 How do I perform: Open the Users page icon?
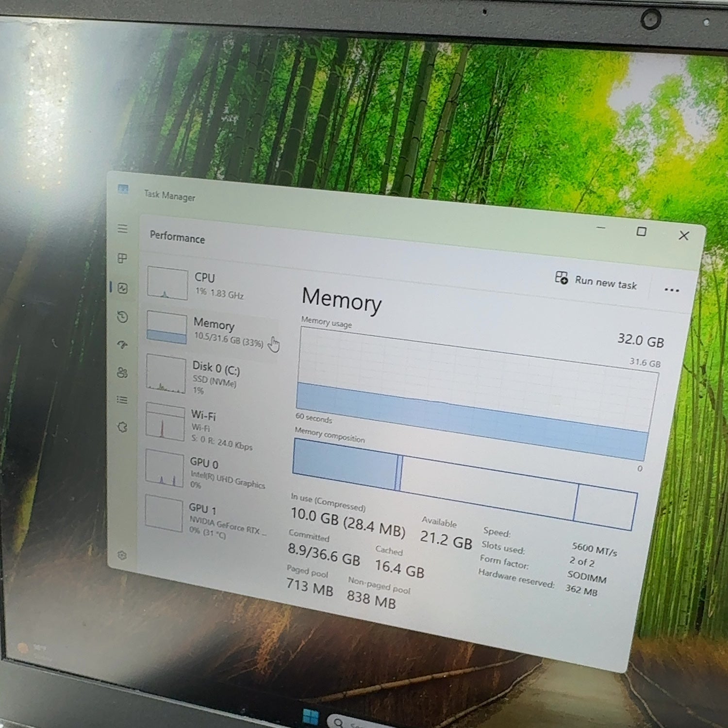(122, 372)
